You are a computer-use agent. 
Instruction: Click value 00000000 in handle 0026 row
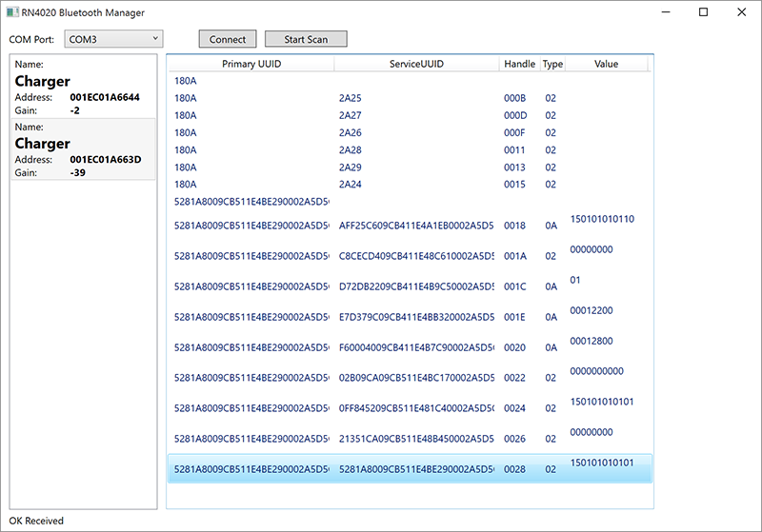(591, 432)
